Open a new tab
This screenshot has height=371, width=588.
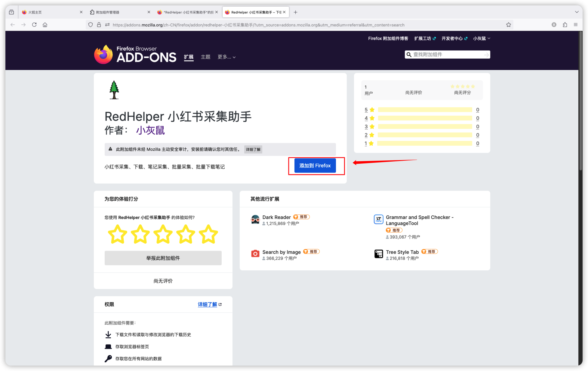[296, 12]
